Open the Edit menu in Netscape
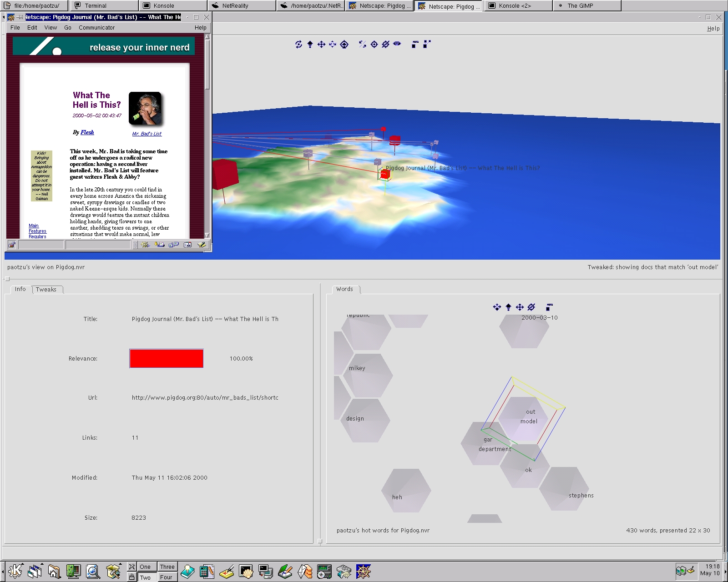Image resolution: width=728 pixels, height=582 pixels. tap(32, 28)
